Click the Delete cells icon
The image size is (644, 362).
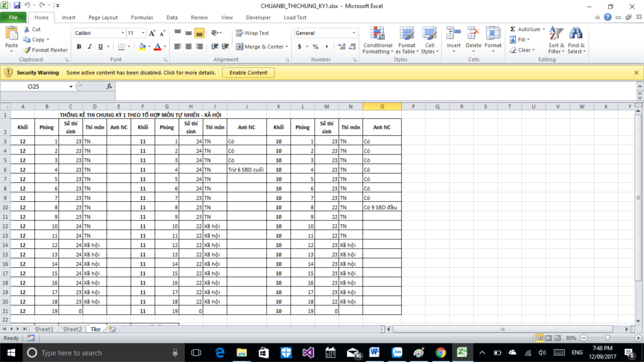[473, 34]
